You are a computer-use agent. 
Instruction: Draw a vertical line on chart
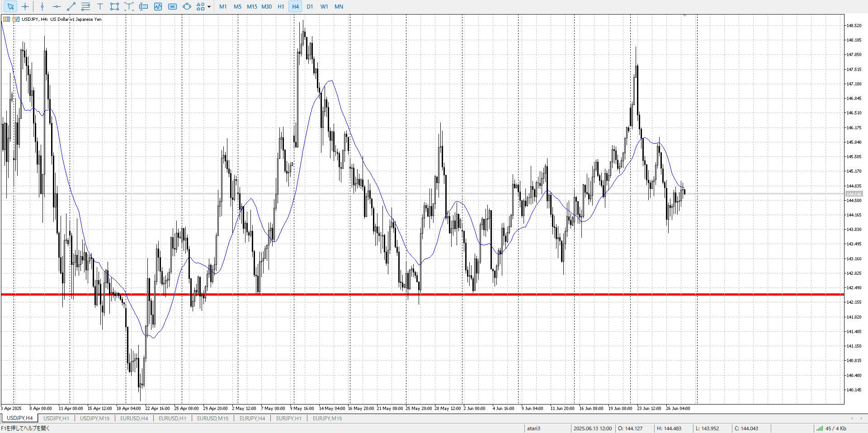point(42,6)
